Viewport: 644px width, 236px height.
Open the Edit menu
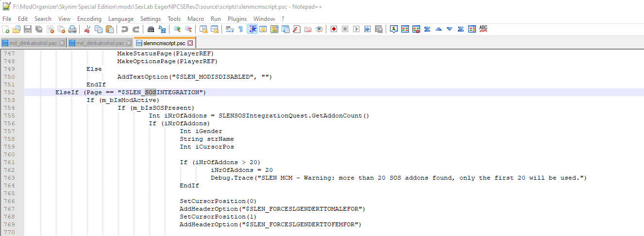pyautogui.click(x=23, y=18)
